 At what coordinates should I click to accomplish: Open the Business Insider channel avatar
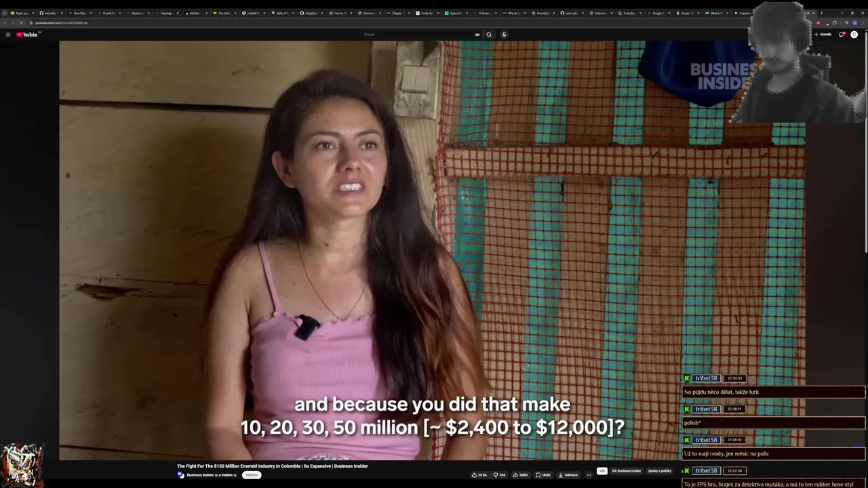coord(181,475)
